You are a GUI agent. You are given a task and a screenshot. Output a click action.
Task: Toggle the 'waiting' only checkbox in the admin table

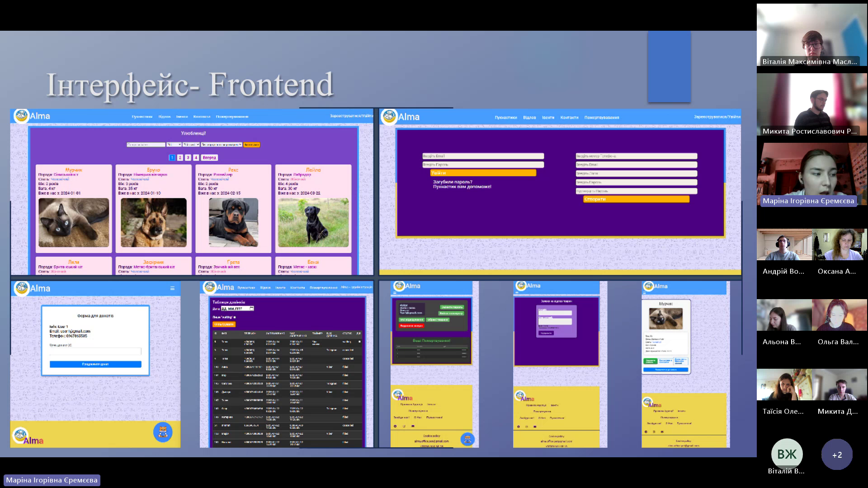[x=235, y=317]
